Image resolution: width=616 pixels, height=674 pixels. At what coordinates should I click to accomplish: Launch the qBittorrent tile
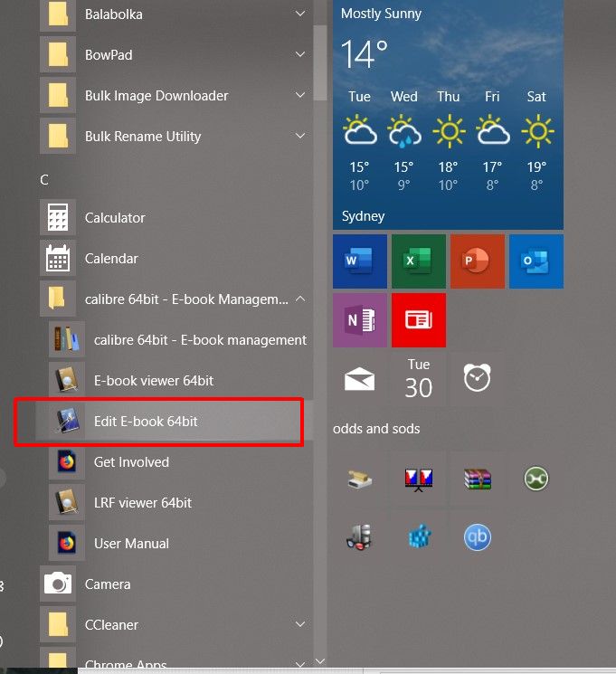click(x=478, y=536)
